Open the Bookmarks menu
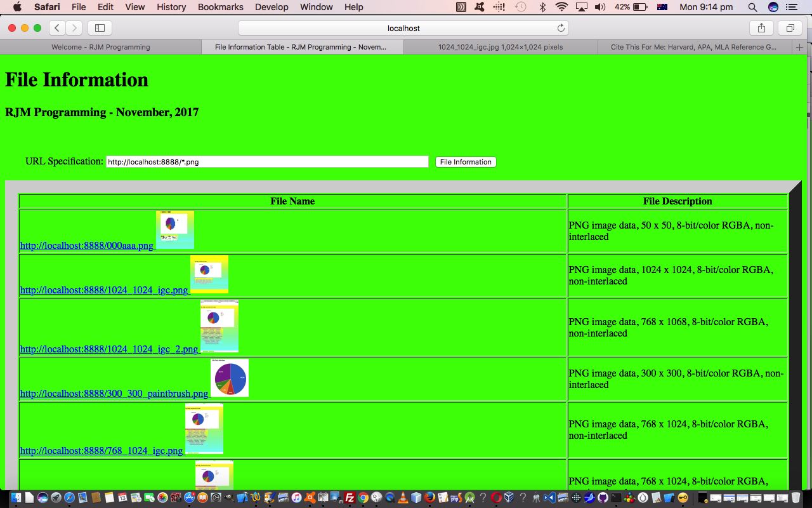 tap(220, 7)
